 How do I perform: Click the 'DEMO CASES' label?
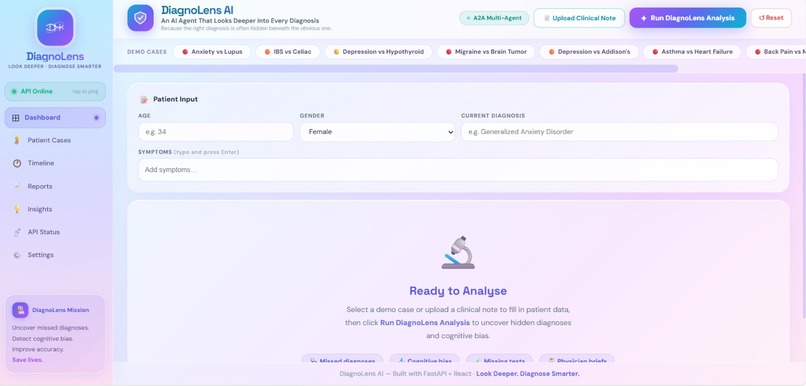(x=147, y=52)
